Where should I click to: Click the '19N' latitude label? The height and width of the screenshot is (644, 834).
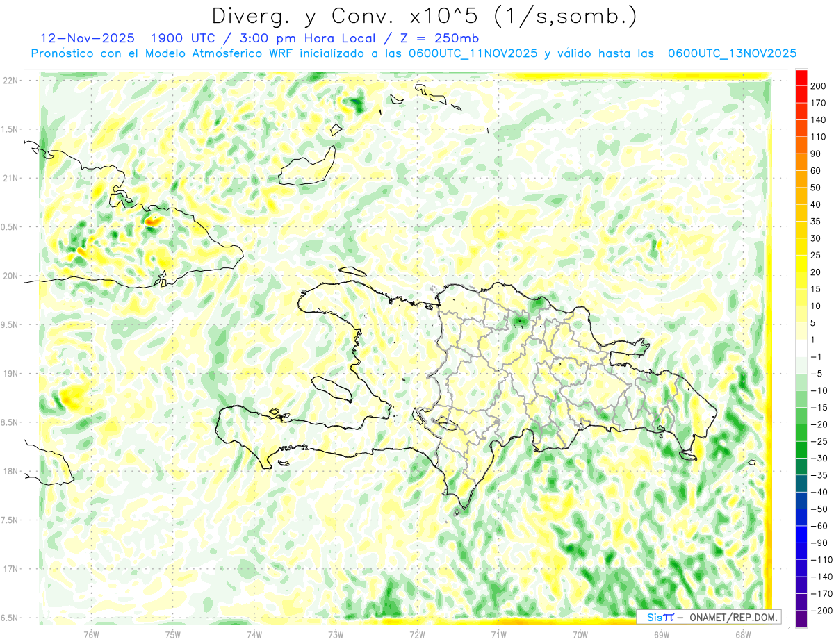10,374
